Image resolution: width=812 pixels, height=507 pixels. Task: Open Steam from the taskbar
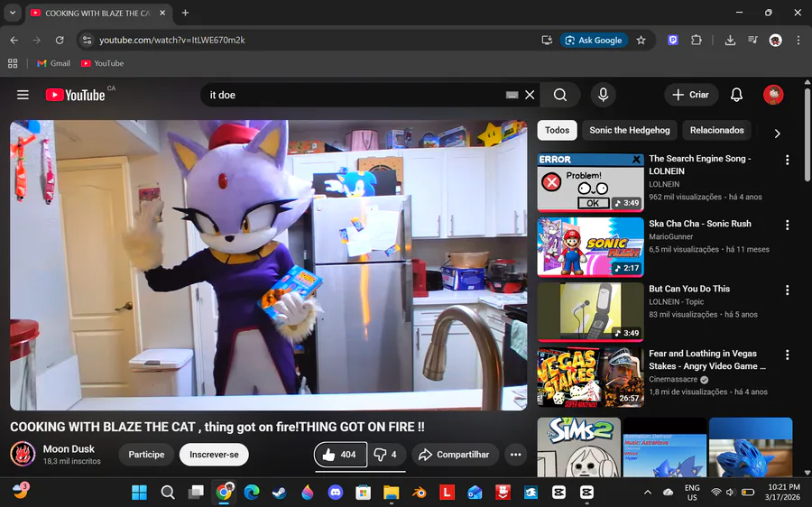click(279, 492)
